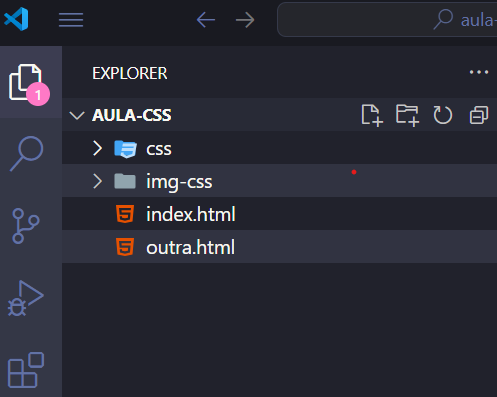This screenshot has width=497, height=397.
Task: Create a new file in AULA-CSS
Action: point(372,115)
